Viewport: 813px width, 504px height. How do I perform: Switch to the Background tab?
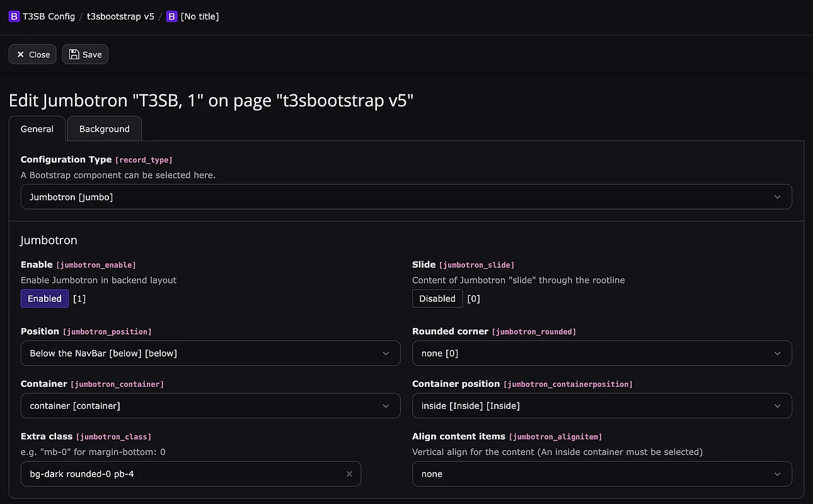point(105,129)
